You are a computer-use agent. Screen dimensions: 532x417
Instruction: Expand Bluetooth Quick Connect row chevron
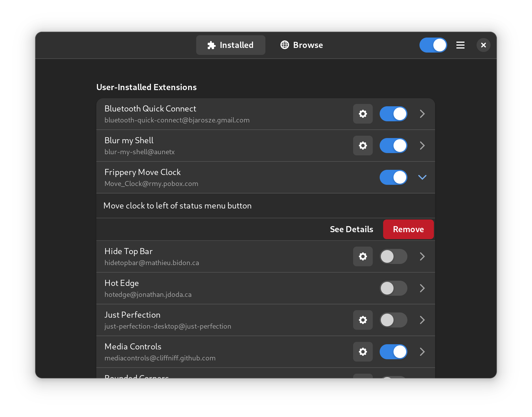(422, 114)
